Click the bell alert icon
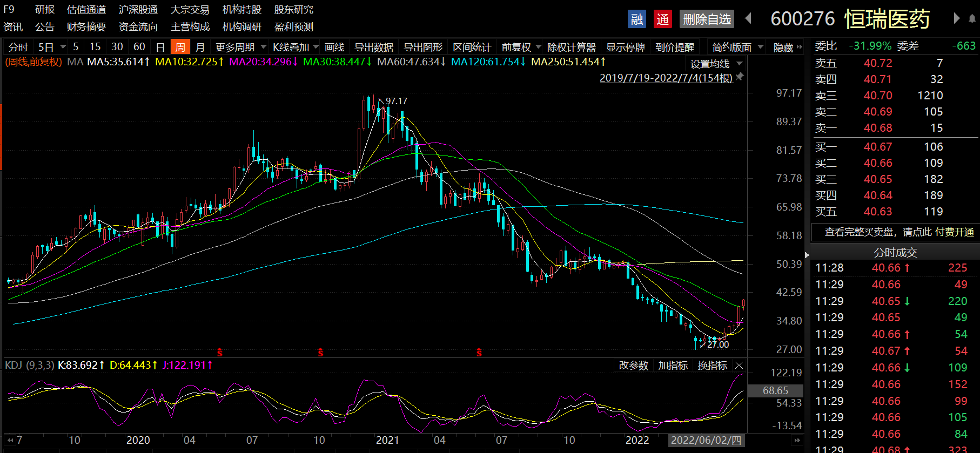Screen dimensions: 980x453 (x=972, y=18)
